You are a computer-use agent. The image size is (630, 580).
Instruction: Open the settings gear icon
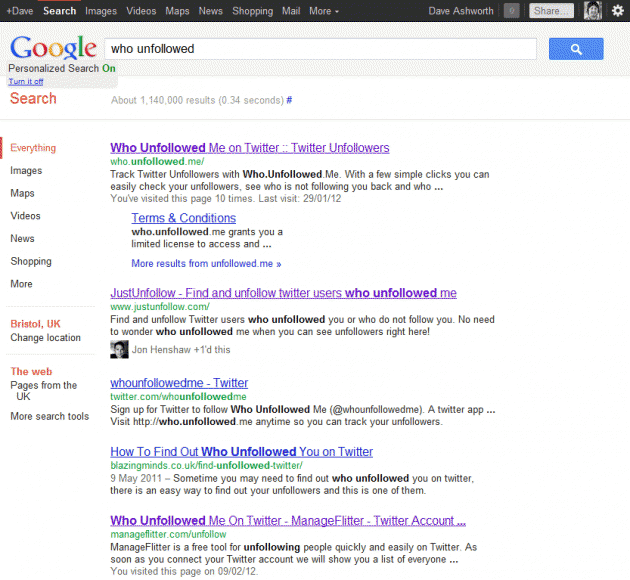618,10
